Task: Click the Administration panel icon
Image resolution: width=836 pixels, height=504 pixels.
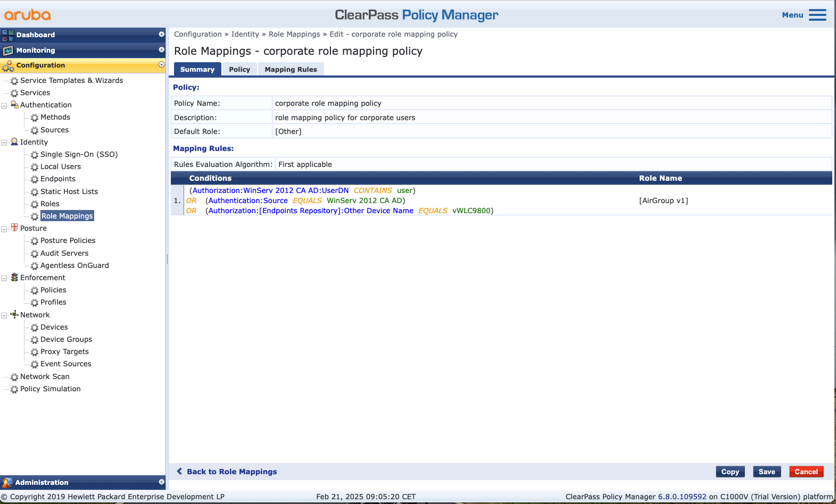Action: click(x=7, y=483)
